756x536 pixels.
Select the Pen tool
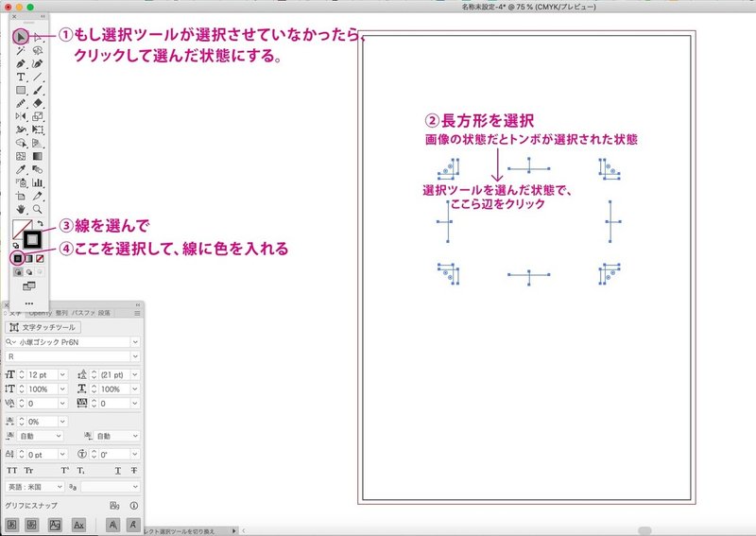(x=21, y=63)
